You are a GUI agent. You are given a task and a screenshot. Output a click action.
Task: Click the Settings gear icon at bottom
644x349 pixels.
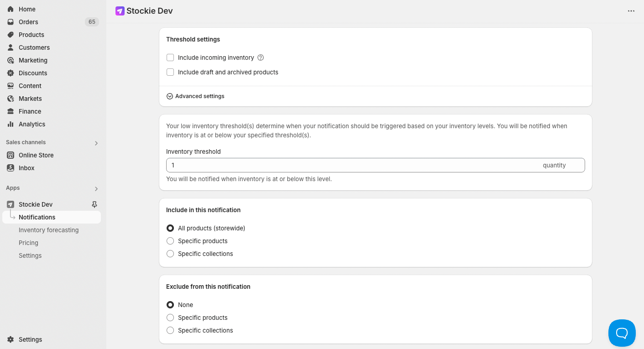coord(10,339)
